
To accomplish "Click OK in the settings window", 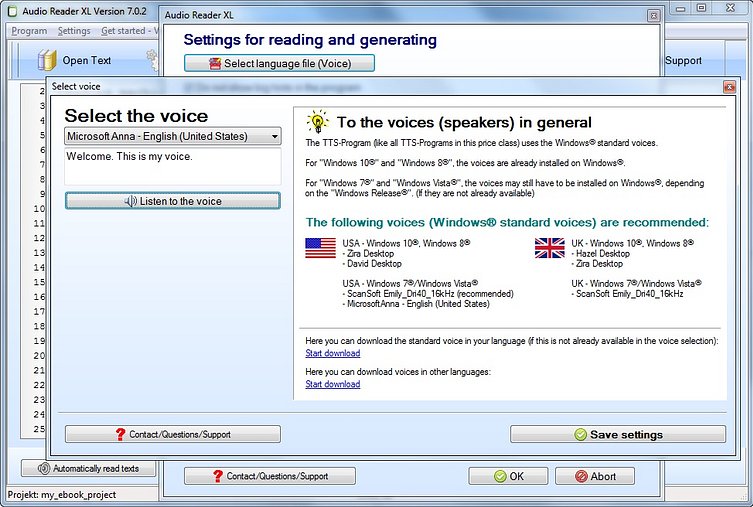I will coord(508,476).
